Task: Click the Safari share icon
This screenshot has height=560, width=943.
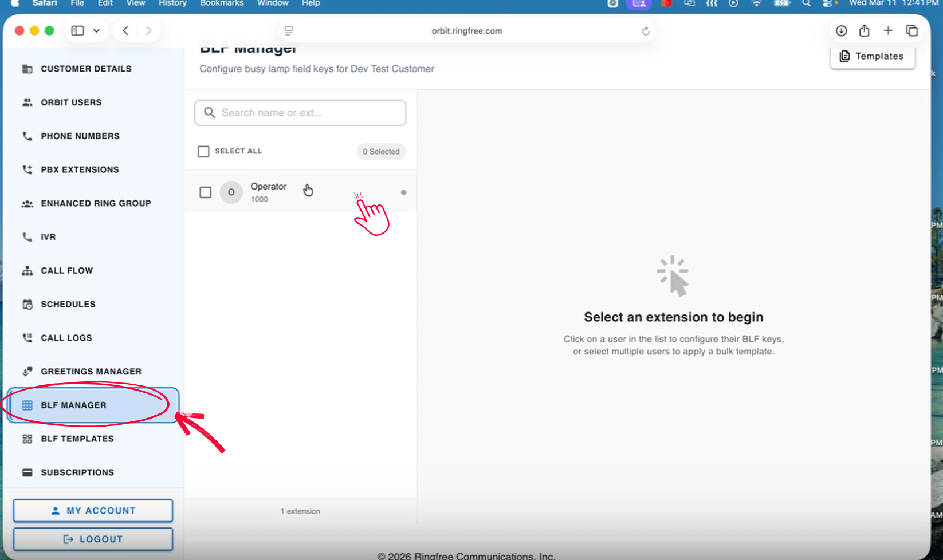Action: (x=864, y=31)
